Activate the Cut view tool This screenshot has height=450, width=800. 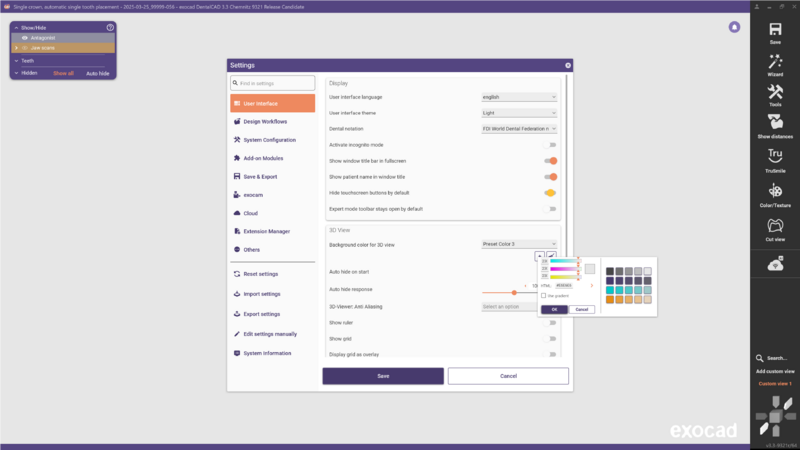coord(775,226)
